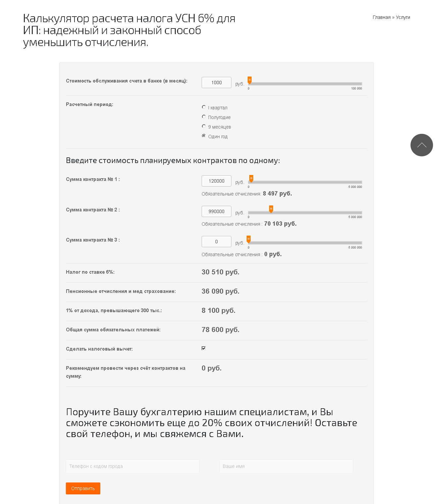Click the contract № 1 amount field
The width and height of the screenshot is (436, 504).
point(217,181)
